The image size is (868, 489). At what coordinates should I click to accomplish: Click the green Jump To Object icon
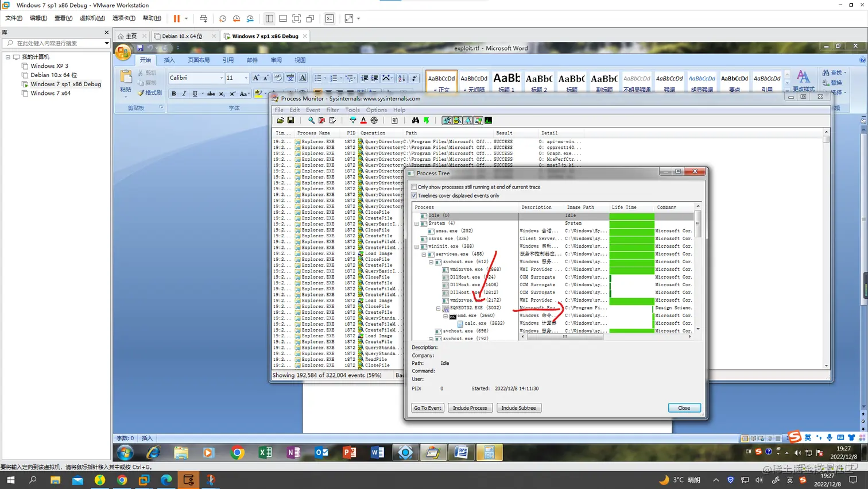(x=427, y=121)
